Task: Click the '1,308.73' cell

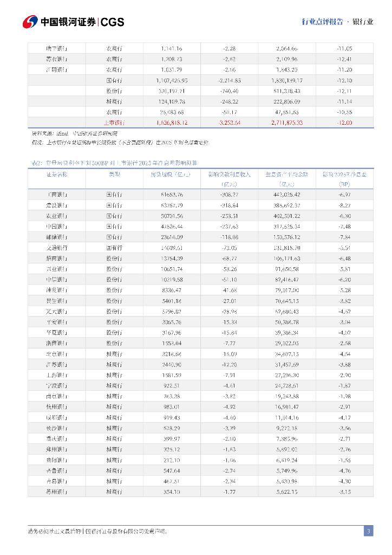Action: (x=172, y=59)
